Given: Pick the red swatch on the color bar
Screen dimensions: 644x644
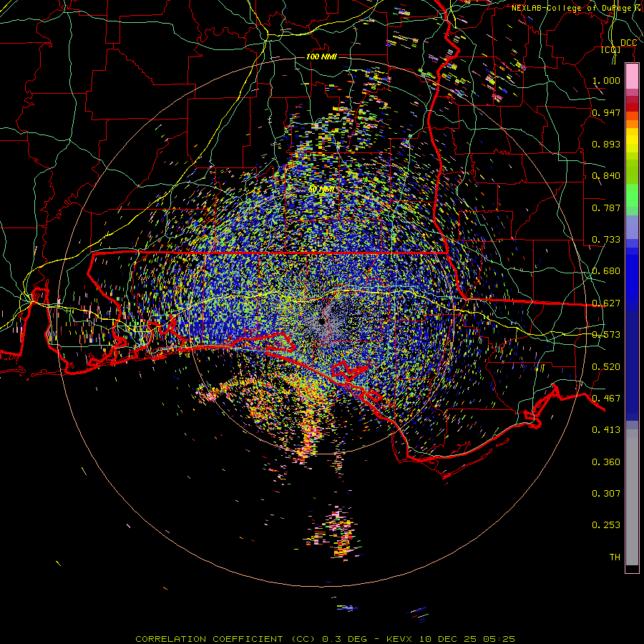Looking at the screenshot, I should [x=632, y=107].
